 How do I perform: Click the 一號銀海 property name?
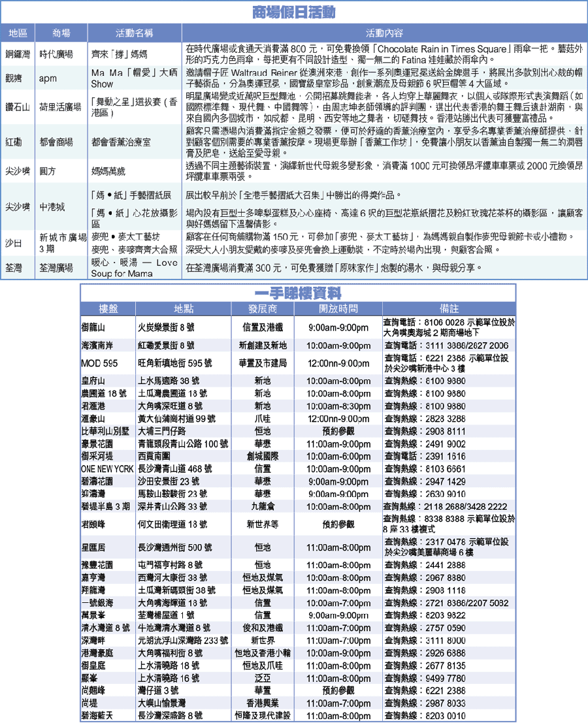click(97, 603)
